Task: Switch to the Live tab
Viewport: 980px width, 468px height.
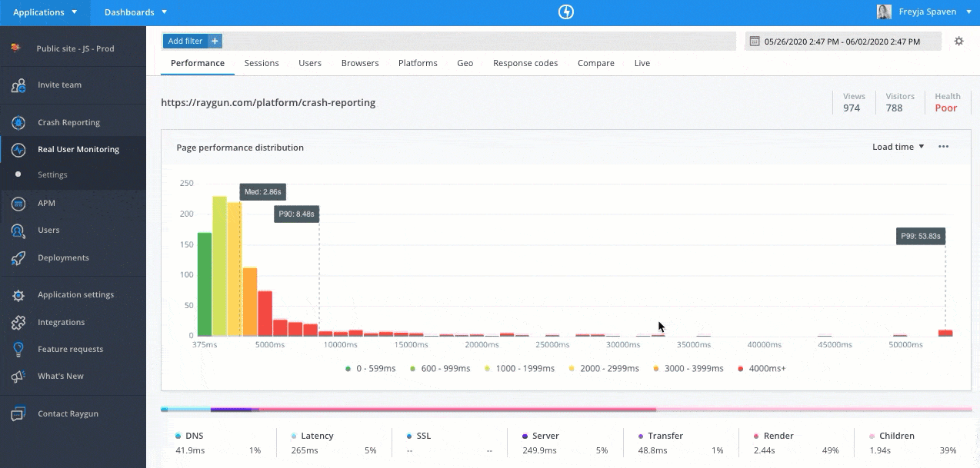Action: (x=642, y=63)
